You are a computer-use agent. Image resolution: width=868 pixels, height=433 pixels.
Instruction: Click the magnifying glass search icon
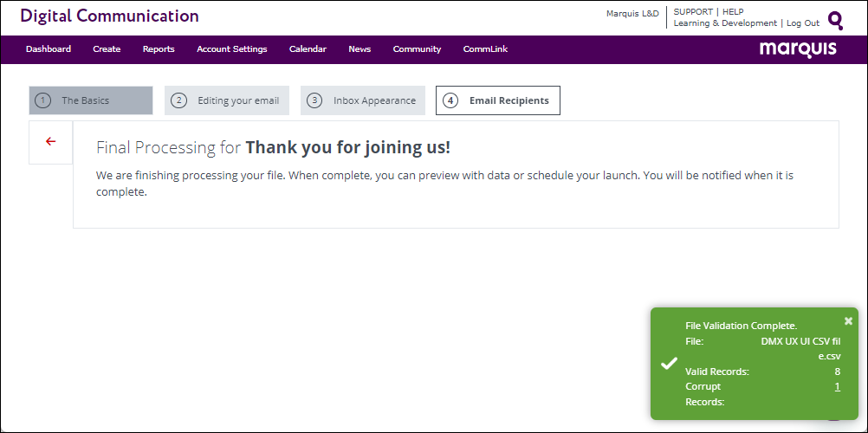tap(835, 20)
